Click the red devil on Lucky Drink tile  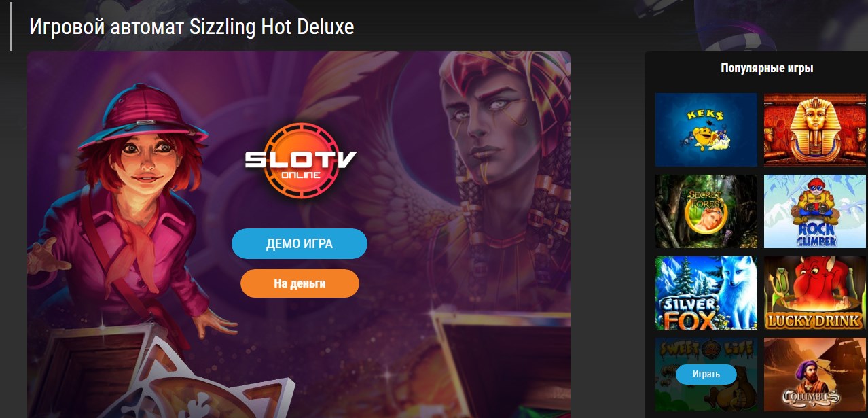tap(815, 285)
